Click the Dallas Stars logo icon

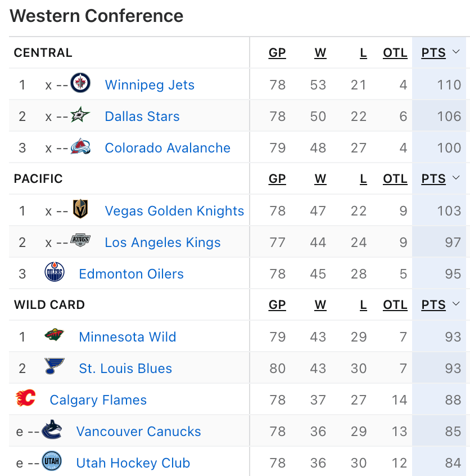click(80, 114)
